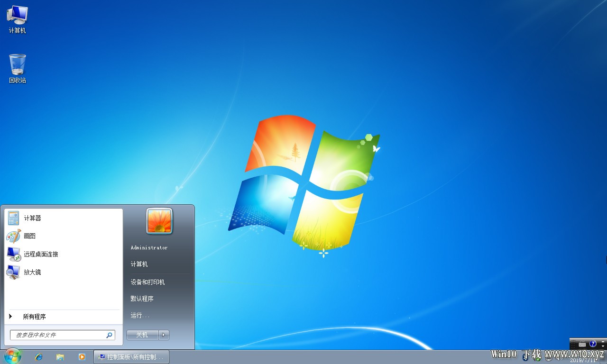
Task: Open Internet Explorer from the taskbar
Action: pos(39,357)
